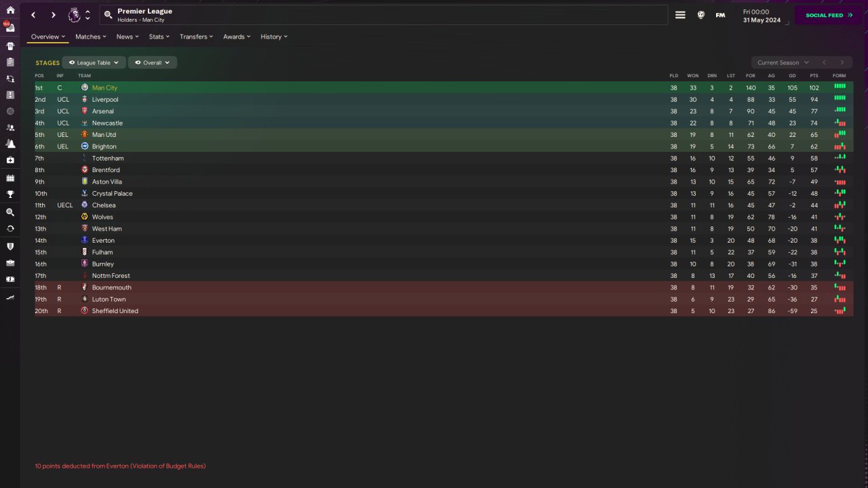Open the Chelsea team page

pos(104,205)
